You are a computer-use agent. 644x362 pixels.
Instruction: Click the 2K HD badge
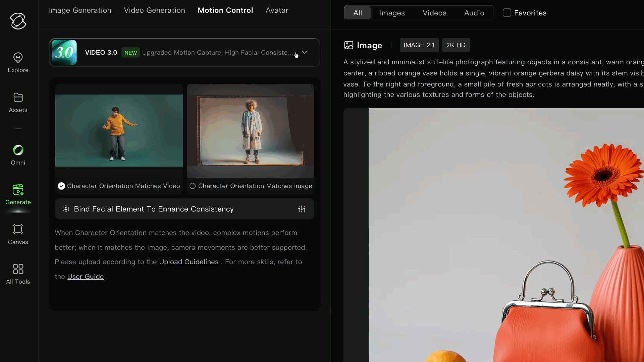coord(456,45)
